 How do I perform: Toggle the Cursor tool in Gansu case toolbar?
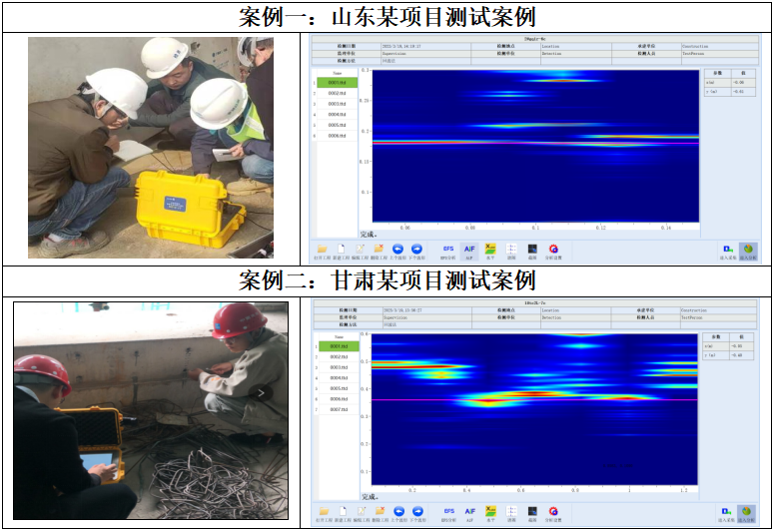tap(511, 512)
